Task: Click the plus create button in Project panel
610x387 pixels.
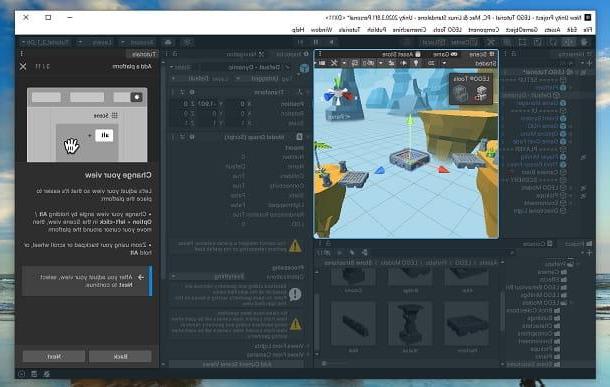Action: click(x=589, y=253)
